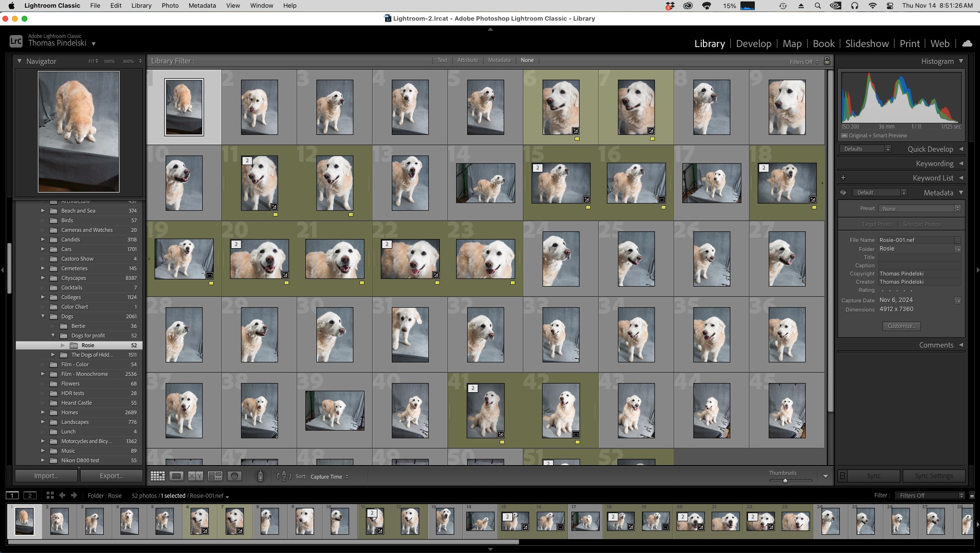Reverse sort direction with the A-Z icon
Image resolution: width=980 pixels, height=553 pixels.
(x=284, y=476)
